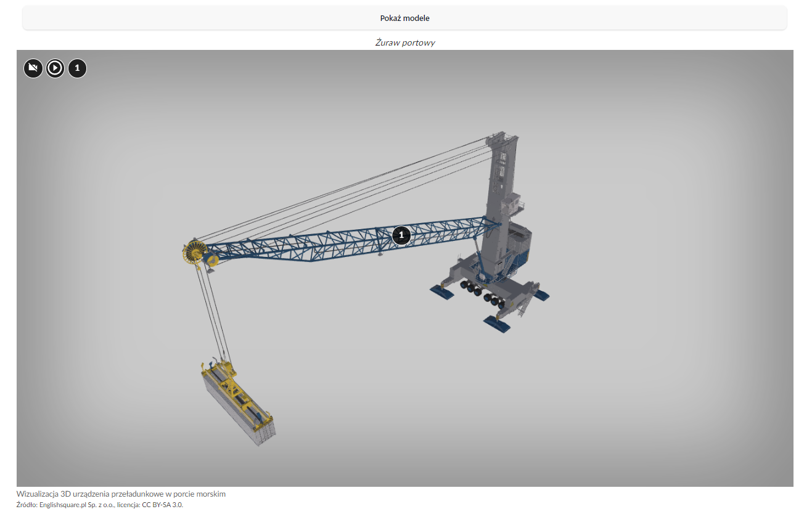Toggle the crossed-out camera icon
This screenshot has height=517, width=812.
coord(33,68)
